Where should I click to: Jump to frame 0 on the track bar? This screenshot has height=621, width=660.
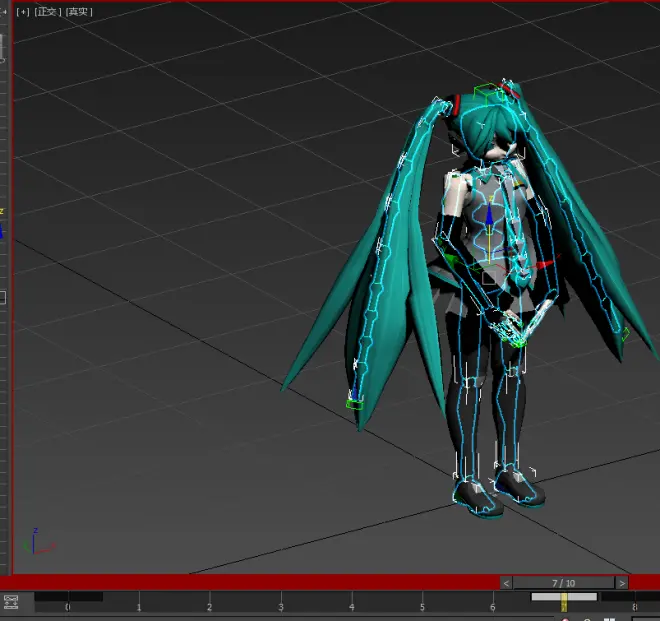tap(68, 607)
